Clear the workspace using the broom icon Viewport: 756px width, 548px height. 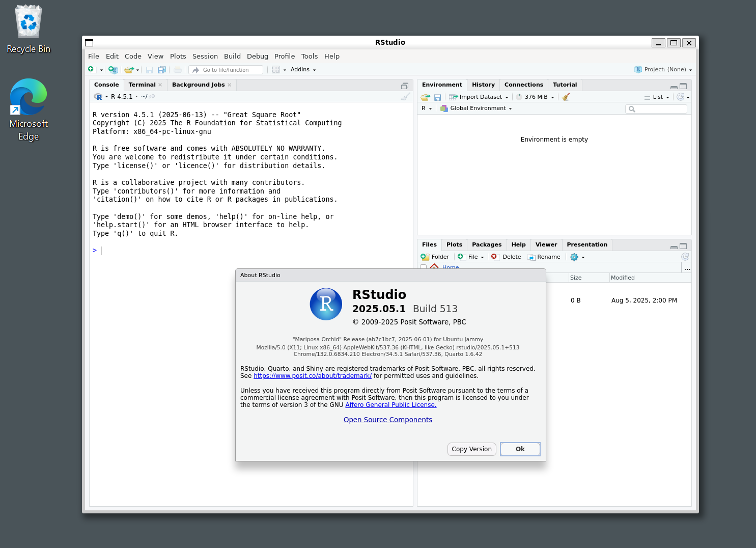tap(566, 97)
